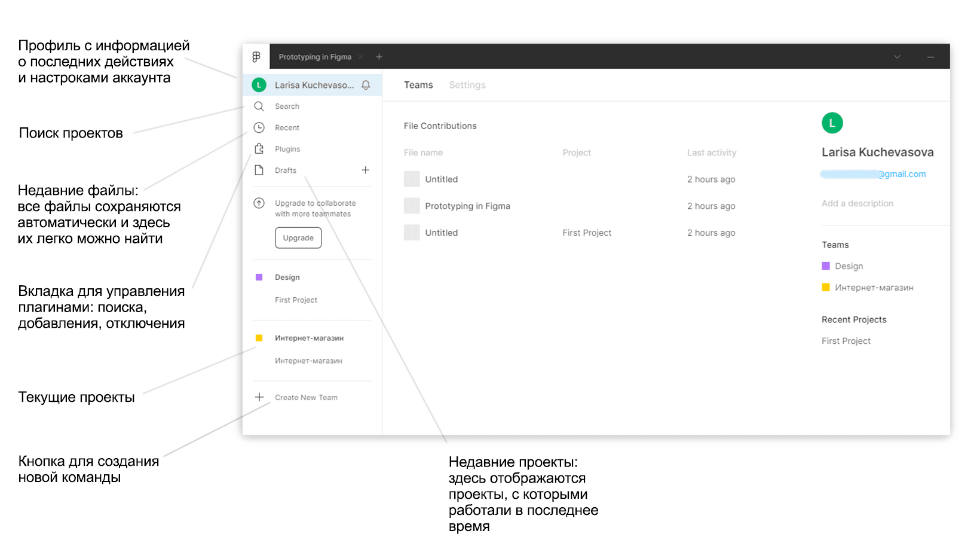Click the purple Design swatch in sidebar

[259, 277]
